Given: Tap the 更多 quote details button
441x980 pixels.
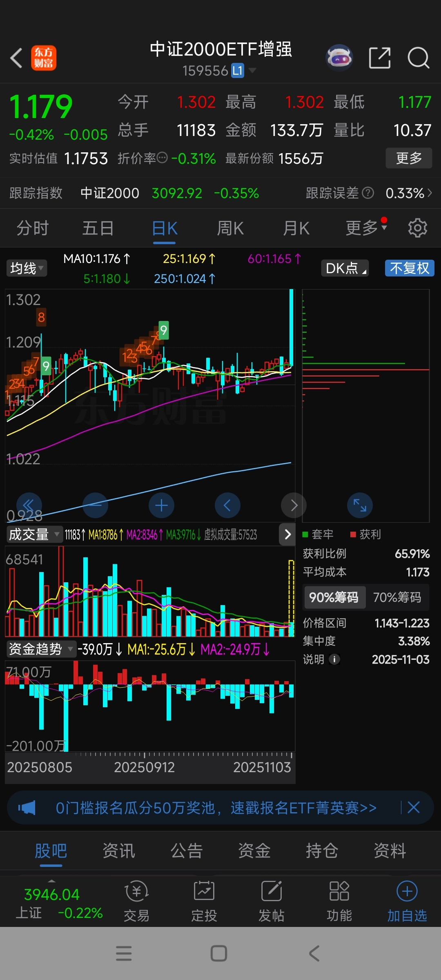Looking at the screenshot, I should coord(409,158).
